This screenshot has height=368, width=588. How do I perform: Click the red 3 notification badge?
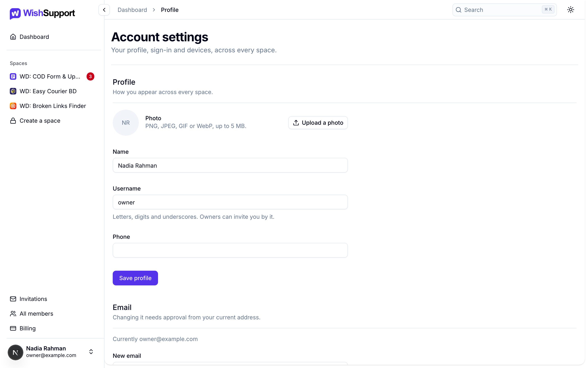point(90,76)
